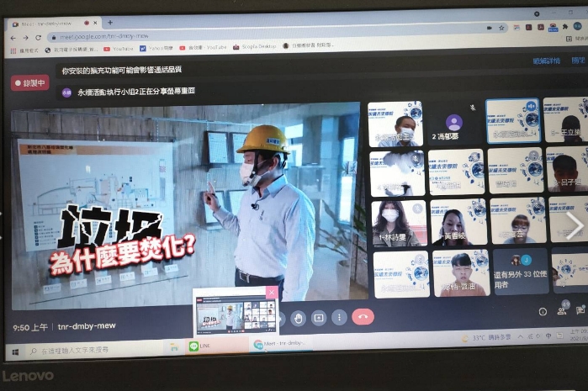Show the participants list with 49 badge

[x=562, y=309]
